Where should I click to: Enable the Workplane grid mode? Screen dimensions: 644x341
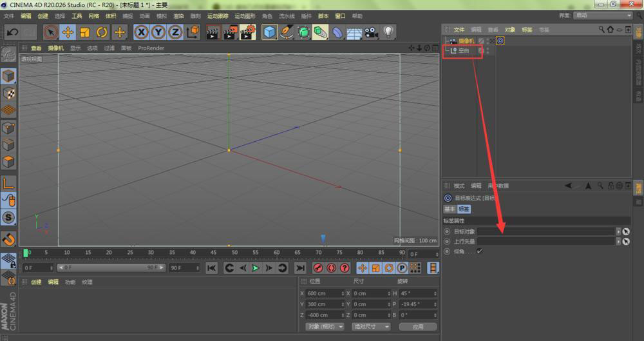pyautogui.click(x=8, y=110)
